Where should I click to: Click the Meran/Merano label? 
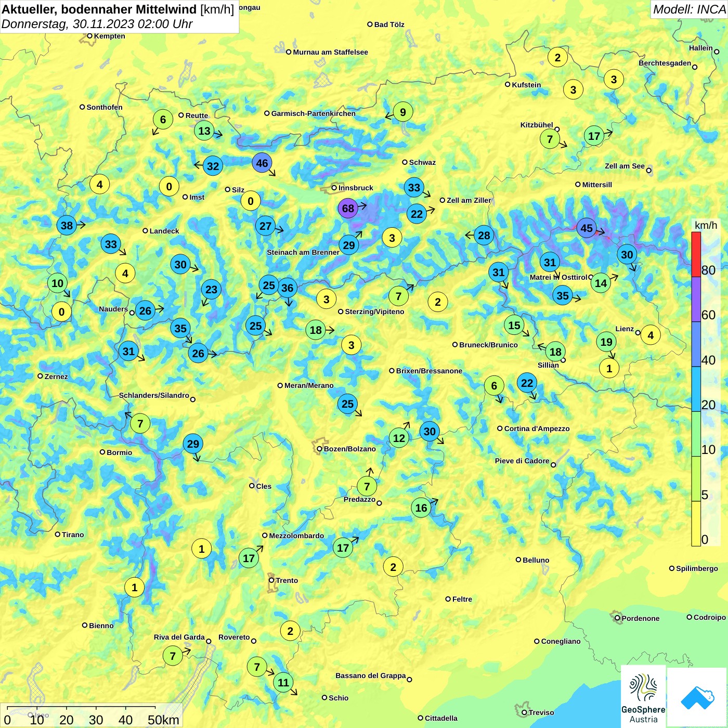pyautogui.click(x=309, y=385)
